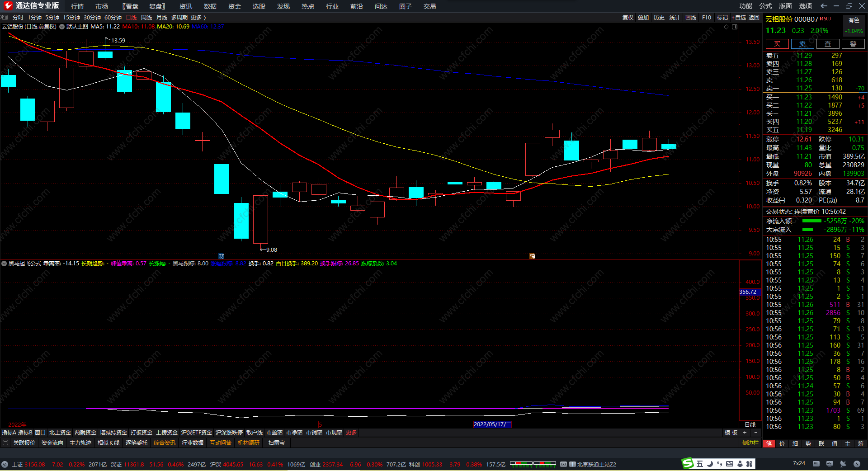868x471 pixels.
Task: Click the keyboard icon in status bar
Action: [x=816, y=464]
